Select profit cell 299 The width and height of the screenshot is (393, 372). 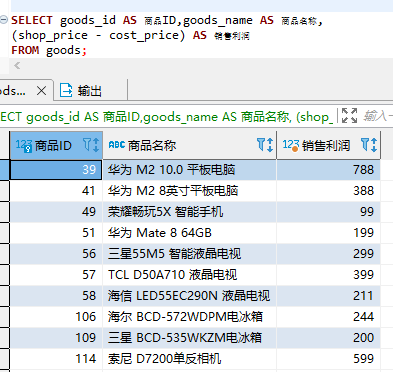328,254
